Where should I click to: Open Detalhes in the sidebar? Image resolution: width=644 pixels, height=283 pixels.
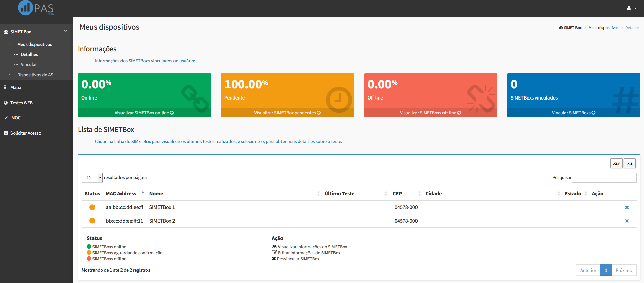tap(29, 54)
